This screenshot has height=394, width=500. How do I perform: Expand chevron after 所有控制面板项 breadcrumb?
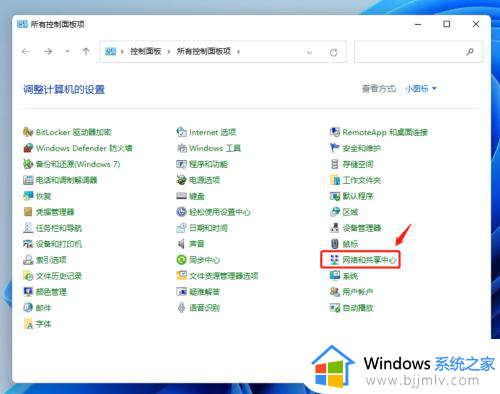pyautogui.click(x=238, y=52)
